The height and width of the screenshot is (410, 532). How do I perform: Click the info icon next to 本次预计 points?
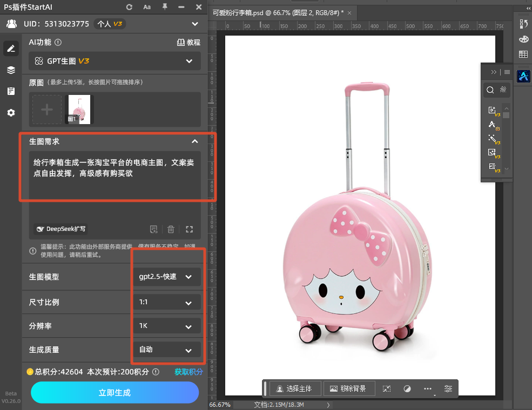point(156,372)
